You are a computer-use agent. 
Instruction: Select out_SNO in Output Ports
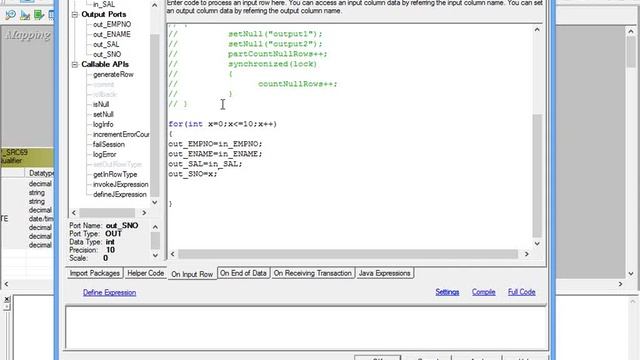click(x=107, y=54)
